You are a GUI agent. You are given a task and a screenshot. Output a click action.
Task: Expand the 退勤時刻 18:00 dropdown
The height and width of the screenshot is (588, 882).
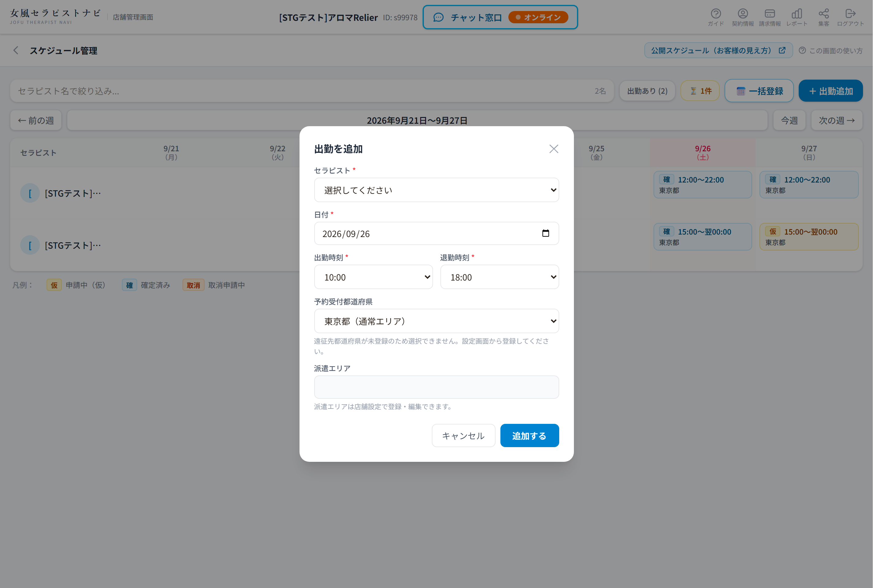(499, 277)
